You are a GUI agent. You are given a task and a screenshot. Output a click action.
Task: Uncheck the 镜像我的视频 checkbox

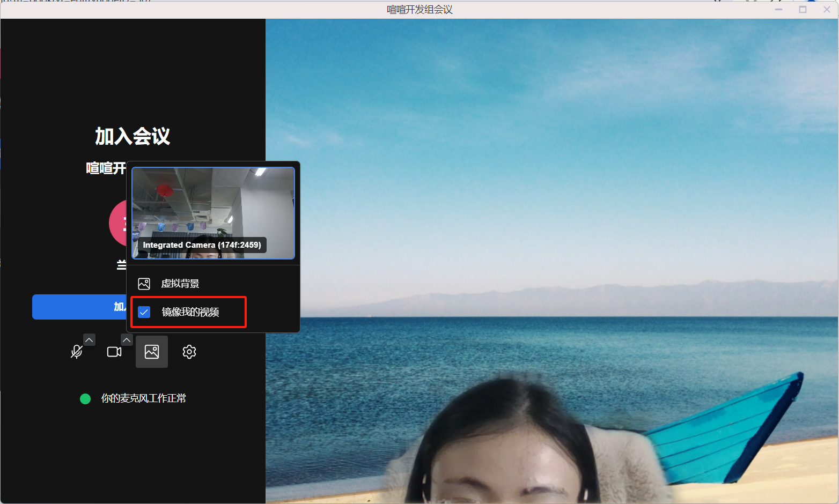coord(144,312)
